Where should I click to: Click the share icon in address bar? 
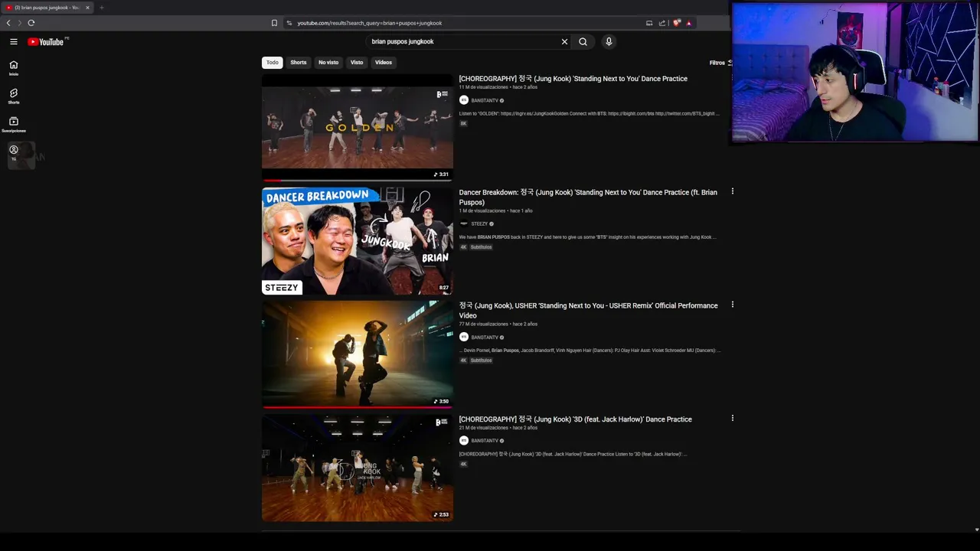662,23
